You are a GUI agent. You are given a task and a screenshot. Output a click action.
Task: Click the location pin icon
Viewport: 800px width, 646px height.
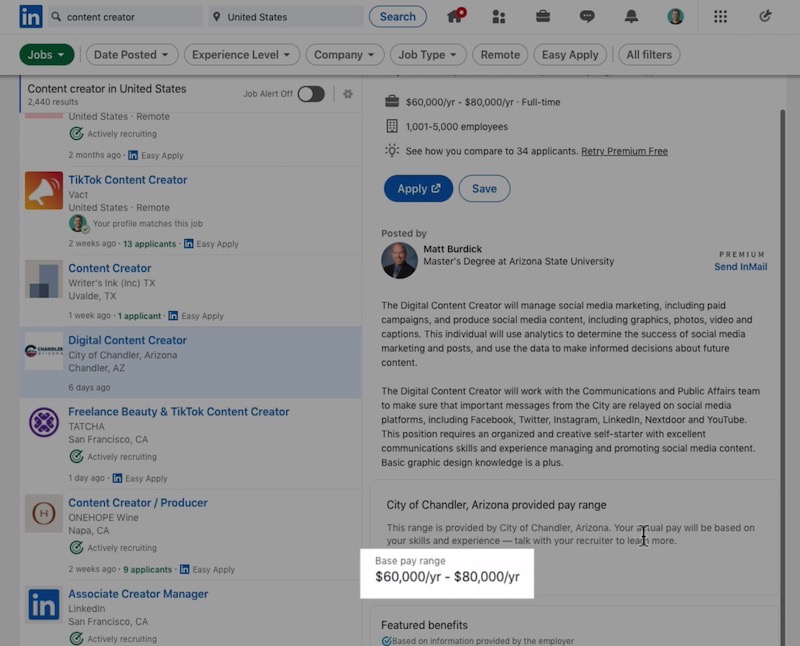coord(216,17)
